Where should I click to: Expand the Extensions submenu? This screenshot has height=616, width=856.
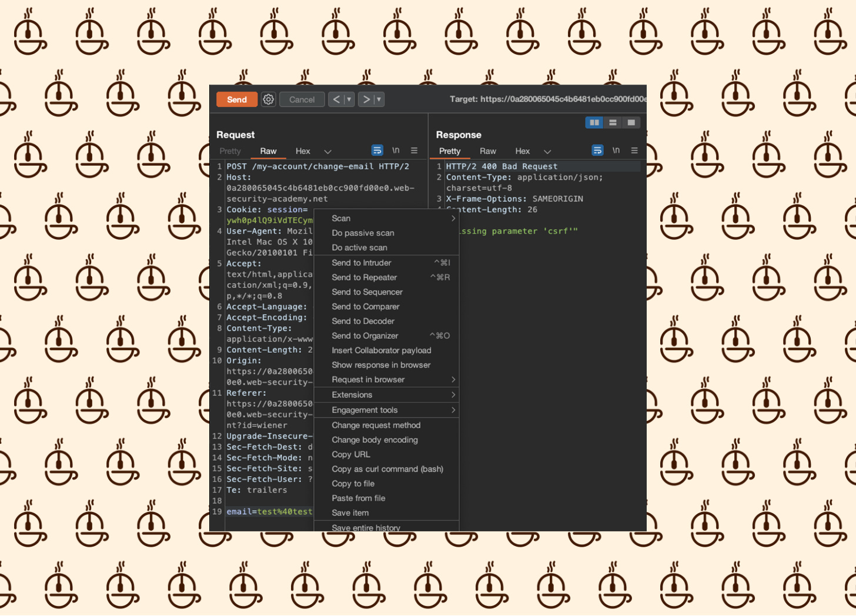[386, 395]
